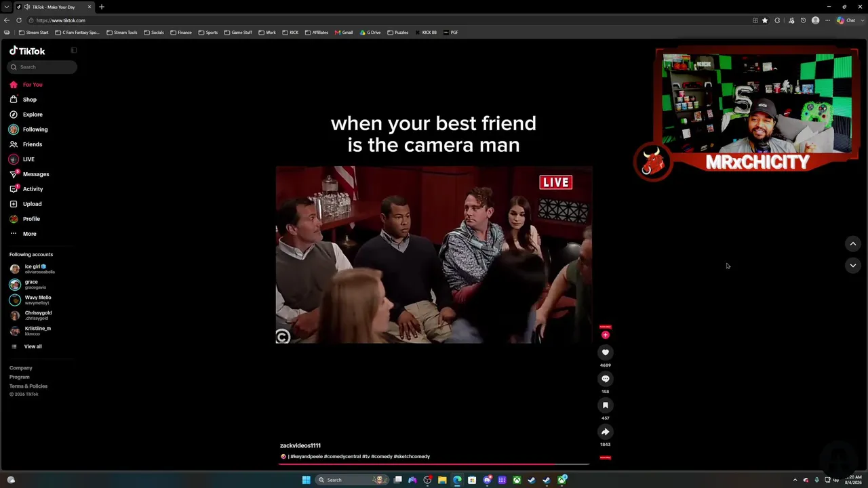Open the TikTok Shop page
The image size is (868, 488).
(23, 100)
